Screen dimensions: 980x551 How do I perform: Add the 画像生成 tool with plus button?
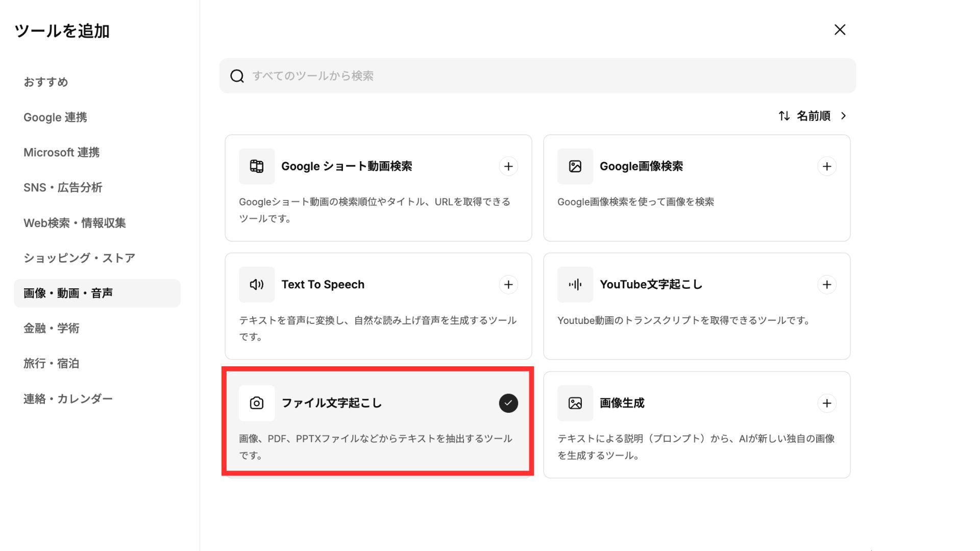pos(827,403)
